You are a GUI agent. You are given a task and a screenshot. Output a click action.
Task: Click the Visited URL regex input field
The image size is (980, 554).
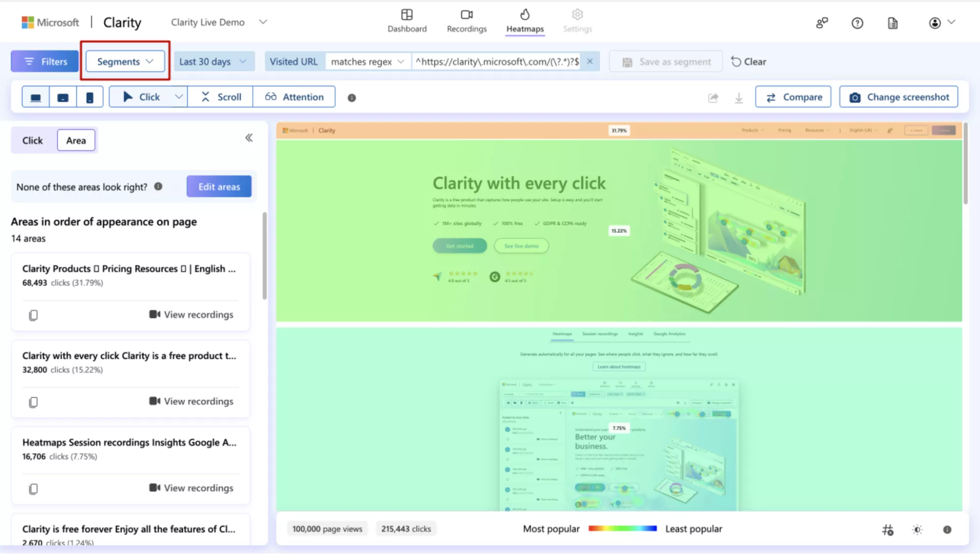tap(497, 61)
